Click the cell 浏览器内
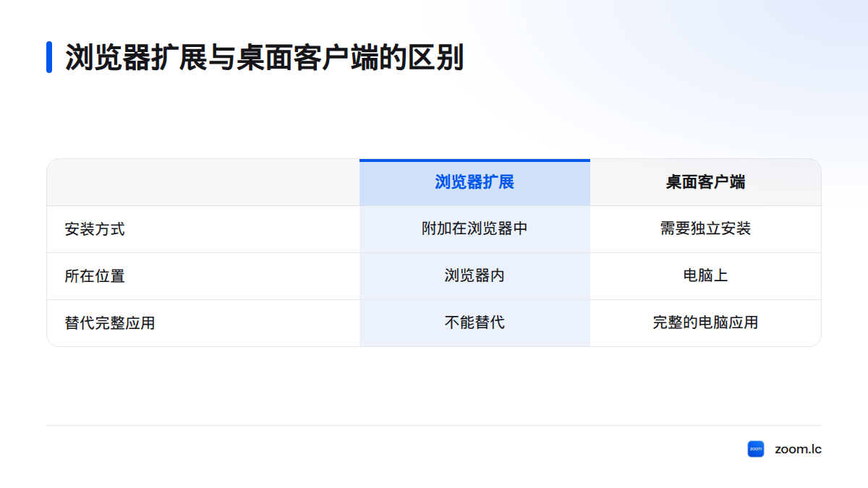The width and height of the screenshot is (868, 488). [475, 276]
